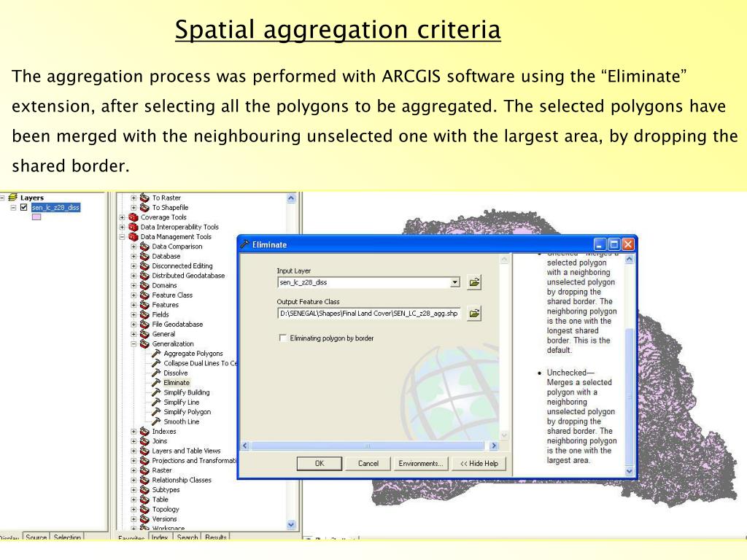
Task: Click the horizontal scrollbar in Eliminate dialog
Action: (x=368, y=446)
